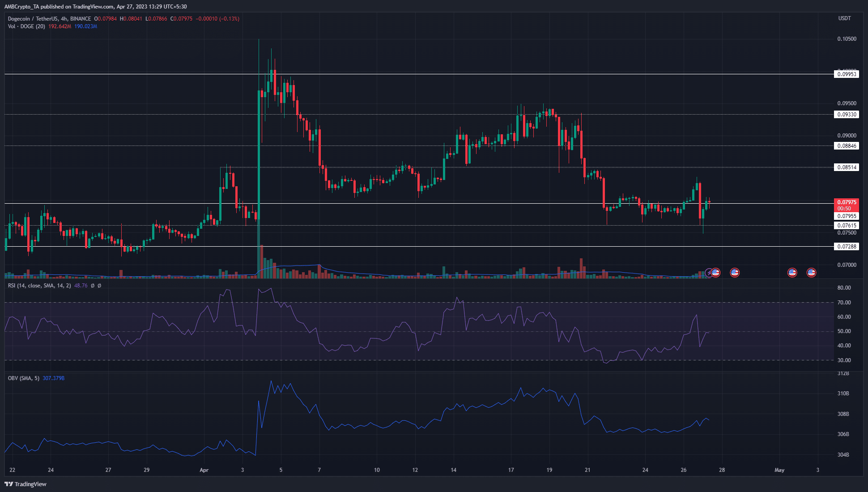Screen dimensions: 868x492
Task: Click the 'BINANCE' exchange label
Action: click(81, 19)
